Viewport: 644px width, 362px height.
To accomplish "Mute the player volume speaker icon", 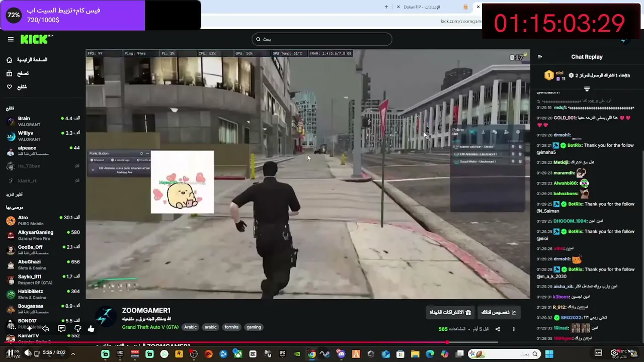I will pyautogui.click(x=27, y=353).
